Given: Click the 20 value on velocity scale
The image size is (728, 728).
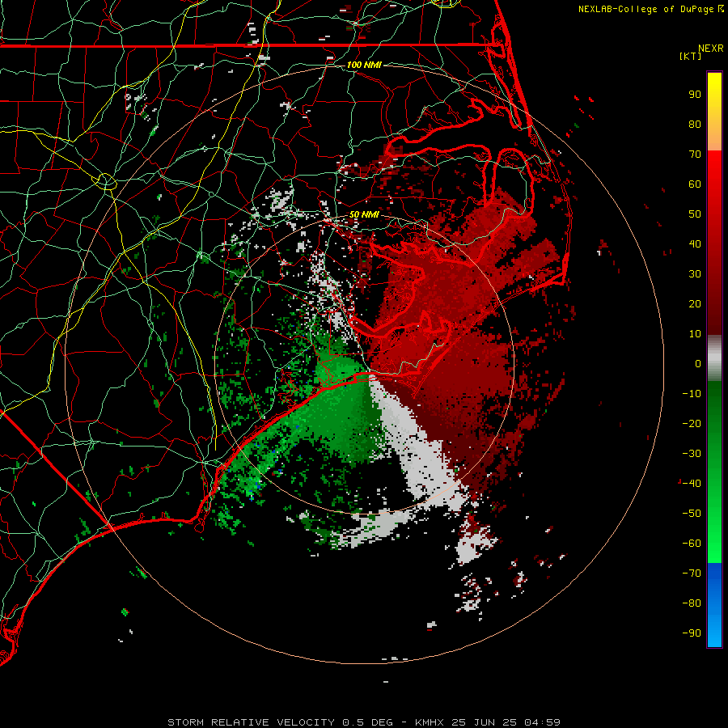Looking at the screenshot, I should tap(695, 303).
